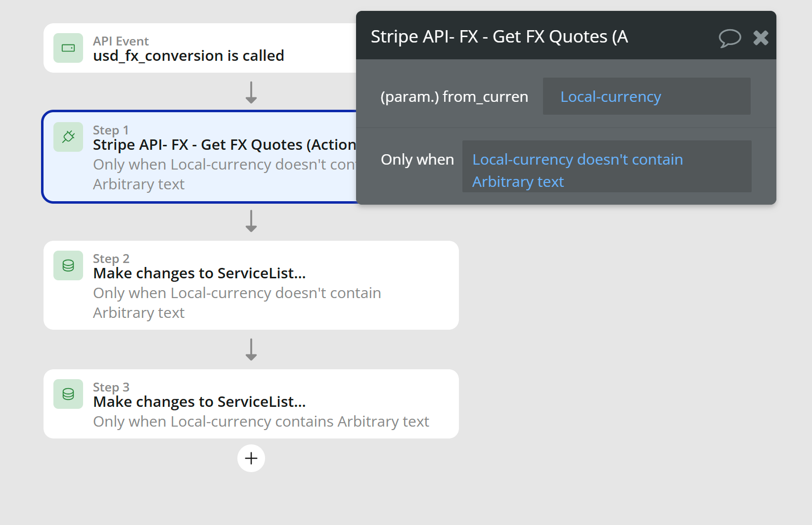This screenshot has height=525, width=812.
Task: Add a new step with plus button
Action: pyautogui.click(x=251, y=458)
